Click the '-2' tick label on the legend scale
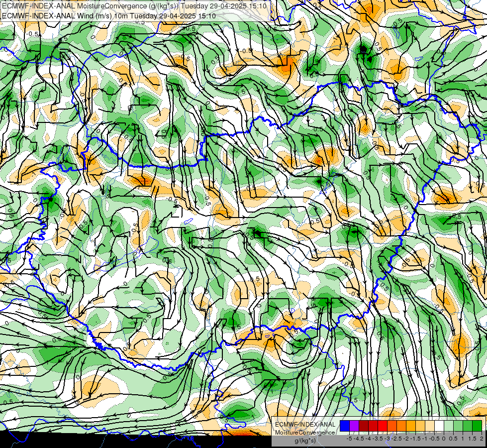 click(x=406, y=439)
